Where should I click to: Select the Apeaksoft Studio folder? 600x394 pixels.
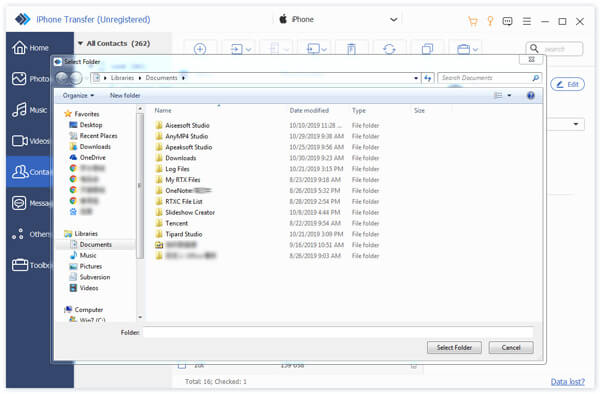188,147
